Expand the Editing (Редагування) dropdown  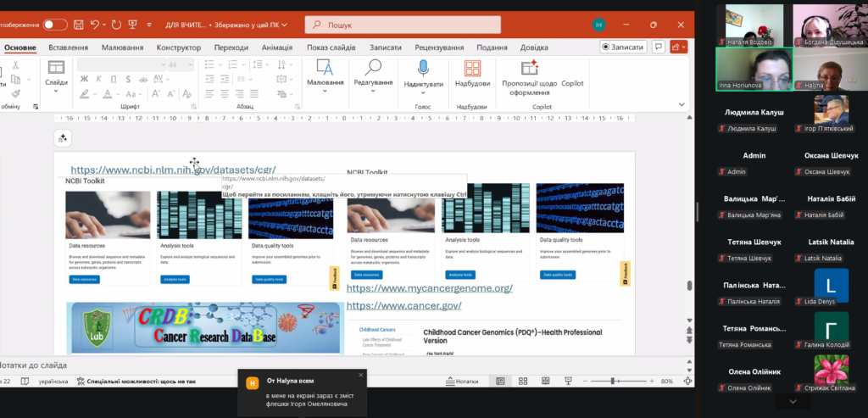point(373,82)
